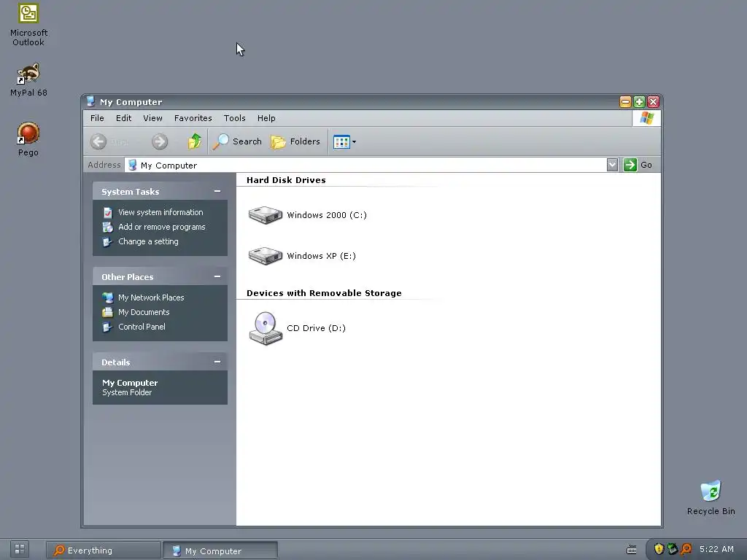Open the Help menu
This screenshot has width=747, height=560.
[x=266, y=118]
